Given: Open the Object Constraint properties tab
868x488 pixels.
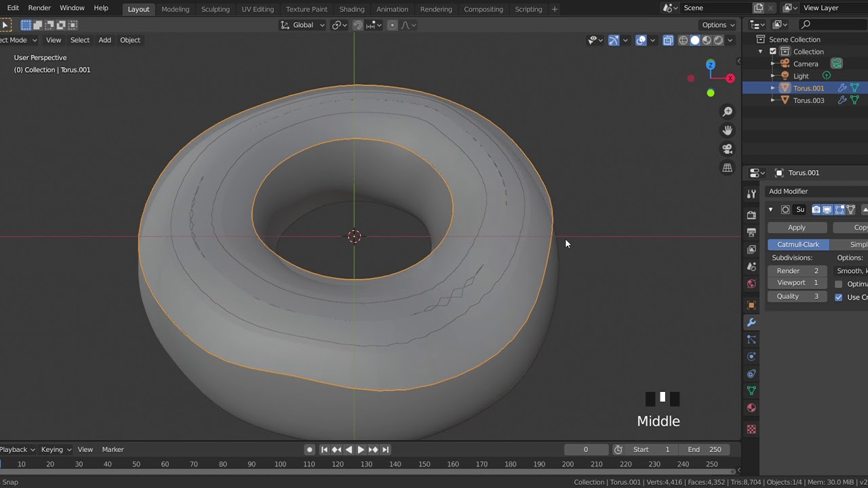Looking at the screenshot, I should point(751,373).
